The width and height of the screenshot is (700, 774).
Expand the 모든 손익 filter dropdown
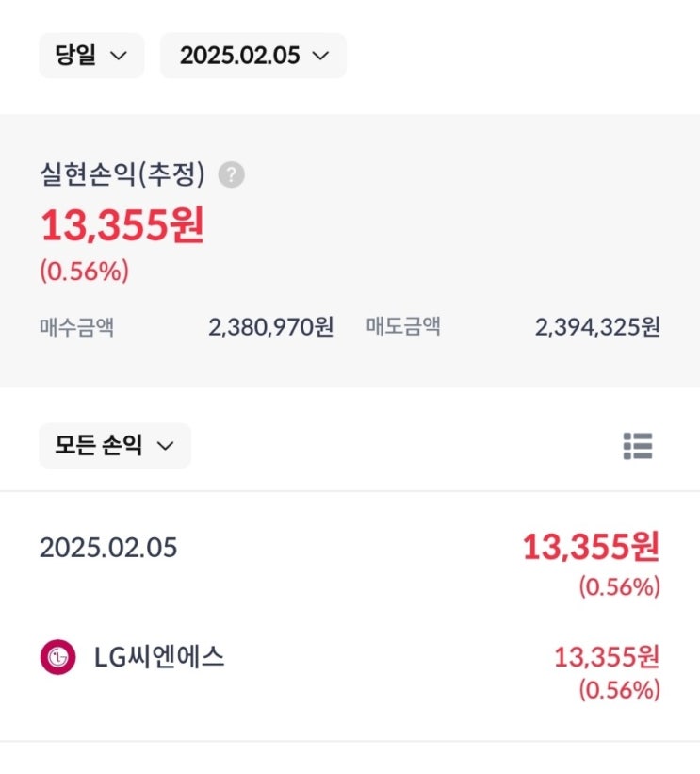[114, 446]
